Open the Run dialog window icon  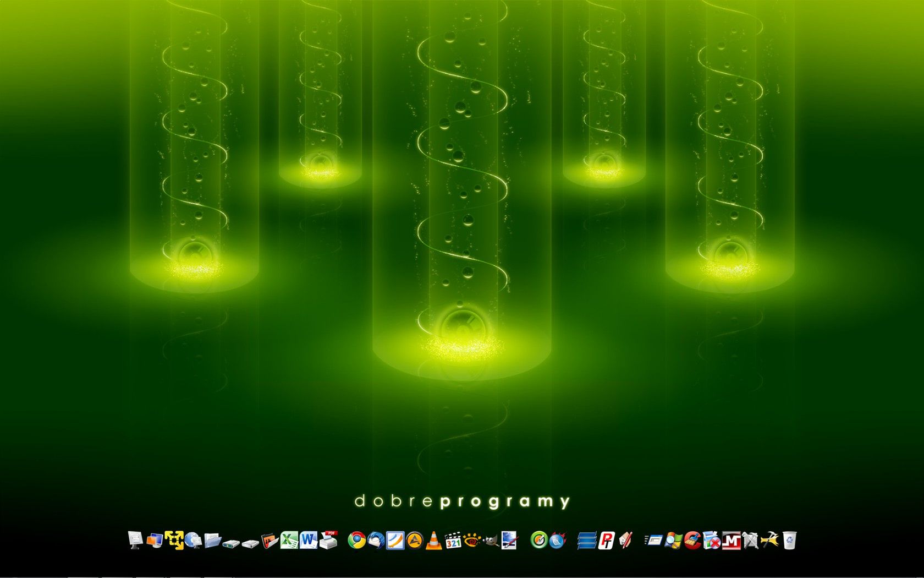(x=653, y=541)
